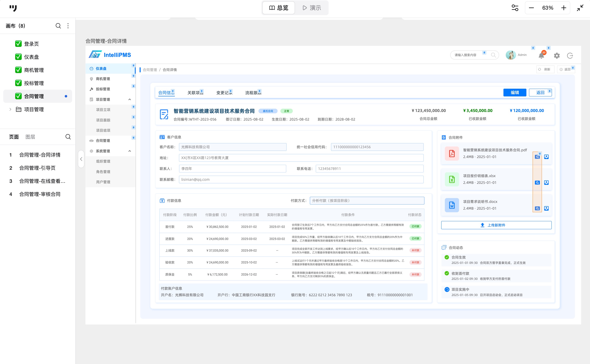The width and height of the screenshot is (590, 364).
Task: Click the notification bell icon
Action: [541, 56]
